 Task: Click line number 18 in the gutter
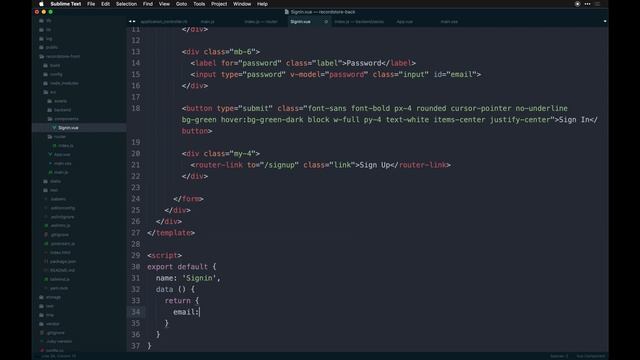pos(136,108)
